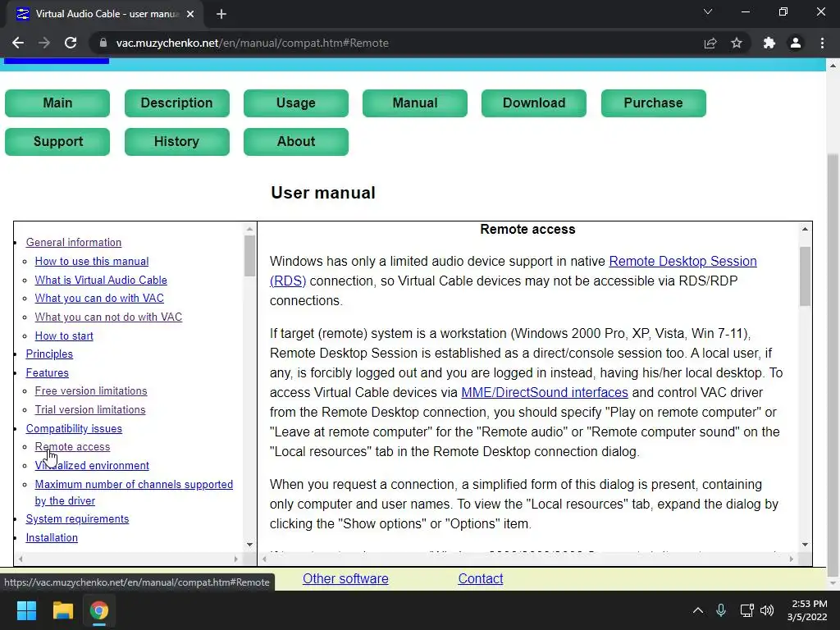The height and width of the screenshot is (630, 840).
Task: Open network tray icon
Action: click(x=746, y=610)
